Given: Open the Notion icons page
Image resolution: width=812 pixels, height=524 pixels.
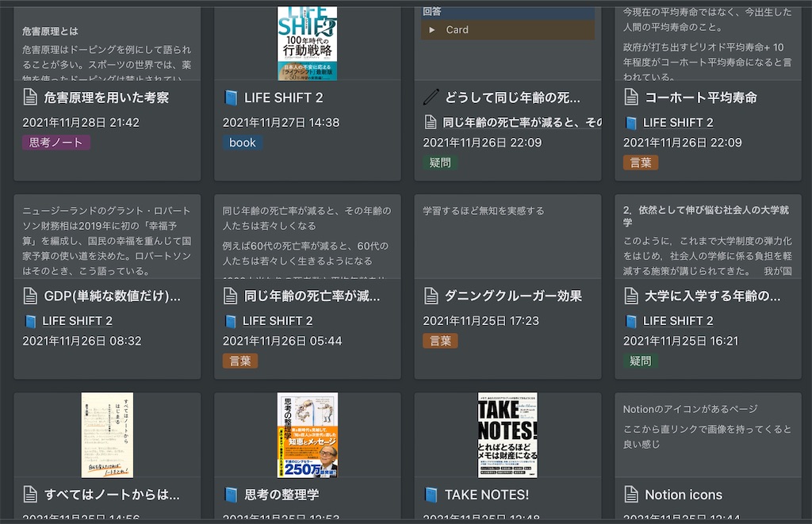Looking at the screenshot, I should tap(684, 495).
